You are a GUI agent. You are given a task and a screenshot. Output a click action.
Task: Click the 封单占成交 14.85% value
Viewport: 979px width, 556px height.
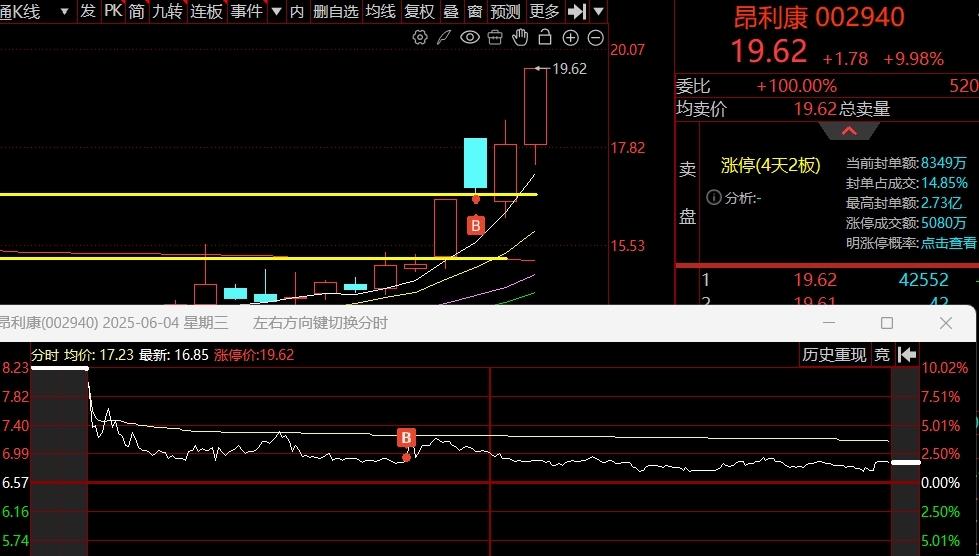pos(945,183)
